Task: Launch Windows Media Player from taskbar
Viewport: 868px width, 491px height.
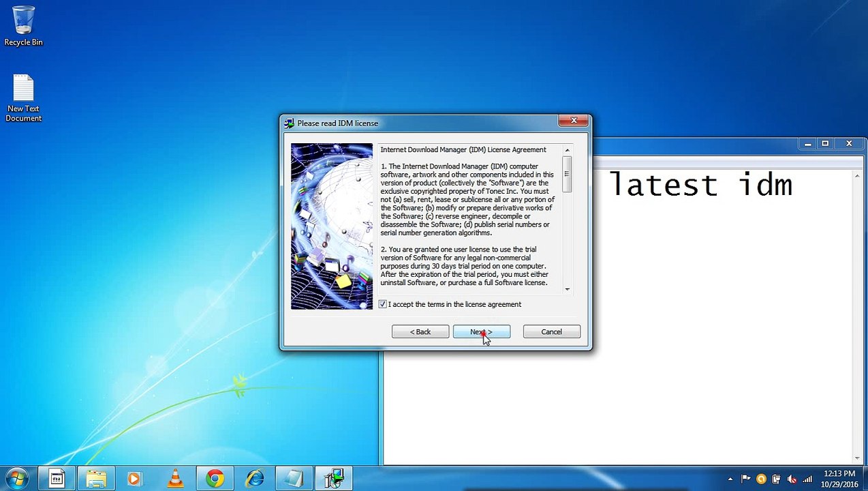Action: pyautogui.click(x=134, y=479)
